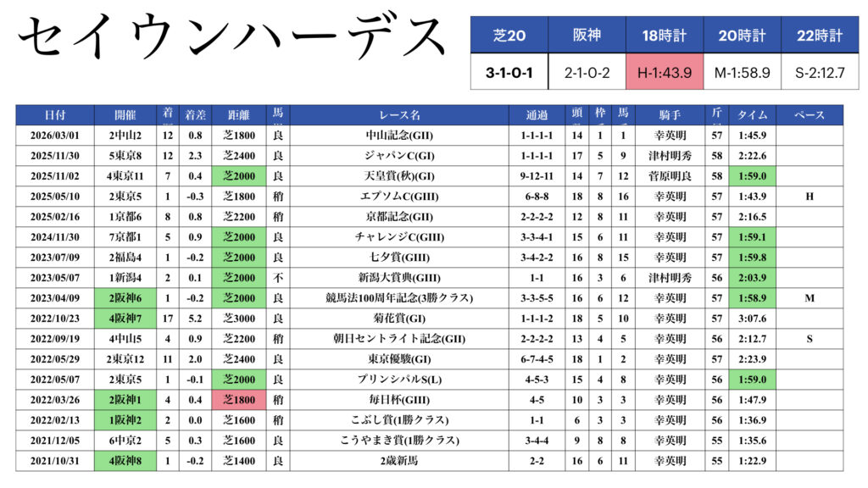The image size is (868, 488).
Task: Click the セイウンハーデス horse name title
Action: click(x=231, y=40)
